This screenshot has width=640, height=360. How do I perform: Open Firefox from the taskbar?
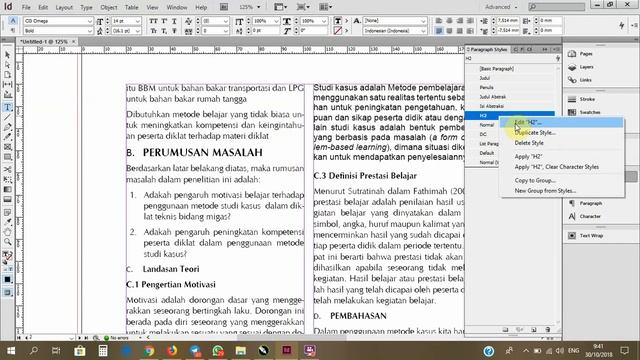coord(172,351)
